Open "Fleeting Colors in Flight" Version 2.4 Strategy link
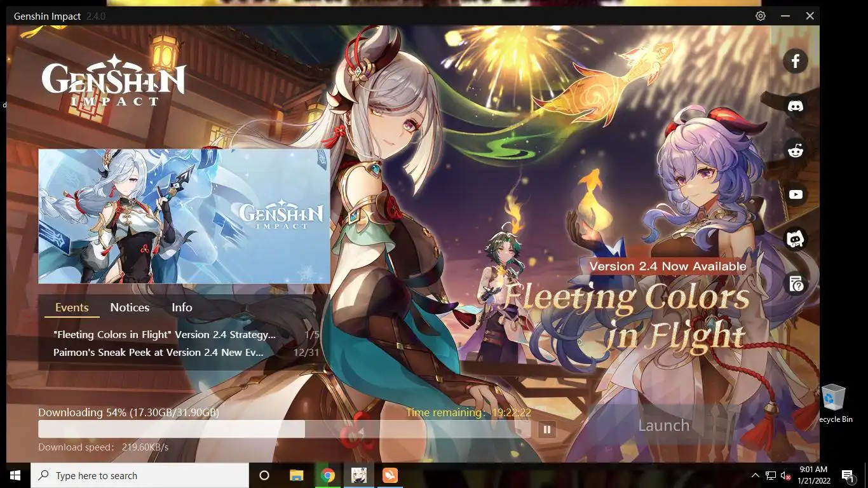 165,334
